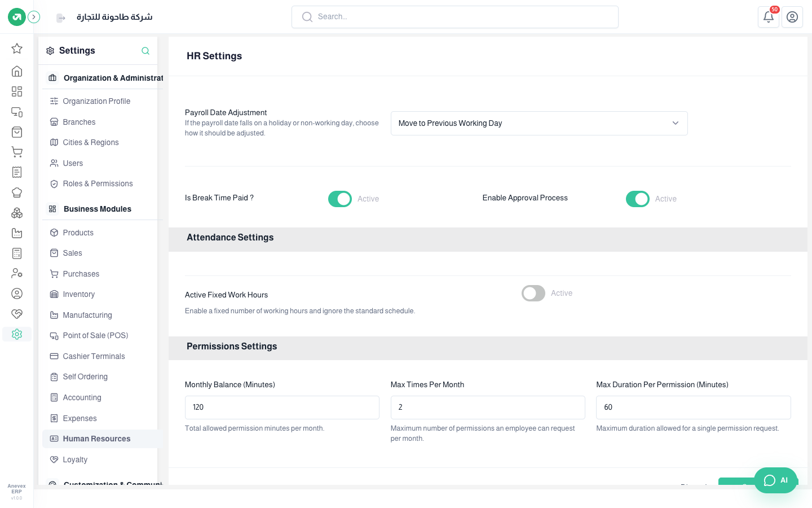Screen dimensions: 812x508
Task: Expand the sidebar with the chevron button
Action: 34,17
